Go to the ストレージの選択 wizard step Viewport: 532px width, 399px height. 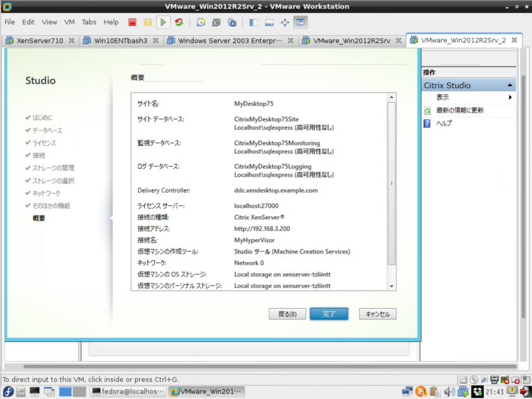click(x=54, y=180)
